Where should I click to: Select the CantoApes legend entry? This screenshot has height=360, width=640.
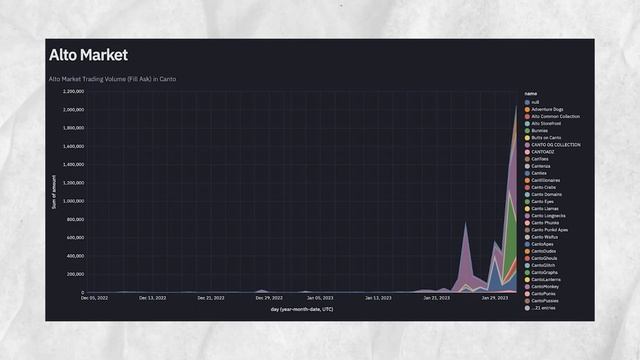point(539,244)
